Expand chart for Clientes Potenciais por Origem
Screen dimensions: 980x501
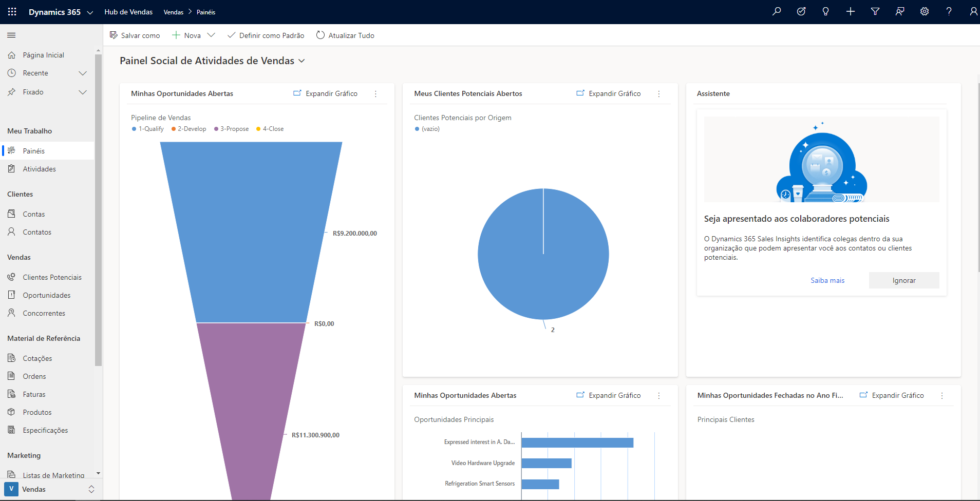[x=609, y=93]
